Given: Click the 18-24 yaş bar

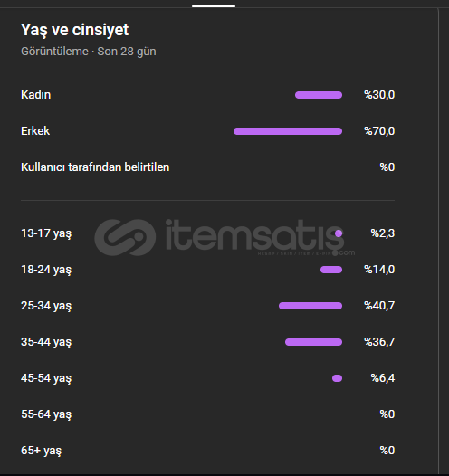Looking at the screenshot, I should [x=331, y=270].
